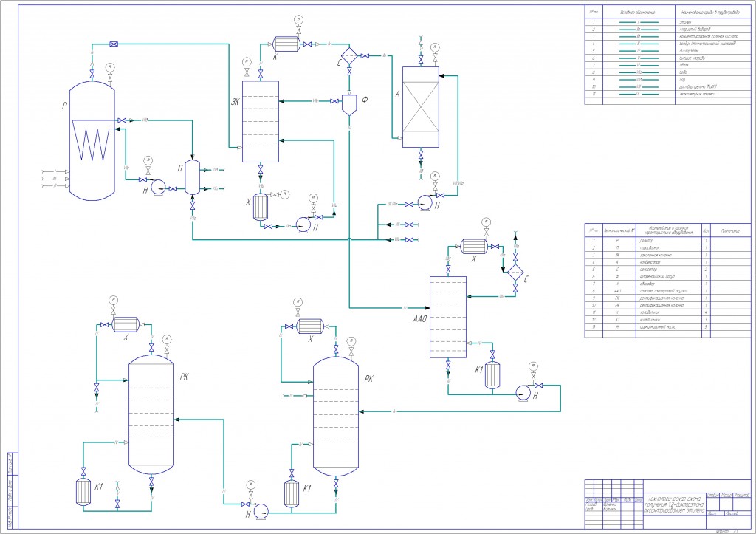The image size is (756, 534).
Task: Select the 'Ф' vessel label
Action: click(x=365, y=100)
